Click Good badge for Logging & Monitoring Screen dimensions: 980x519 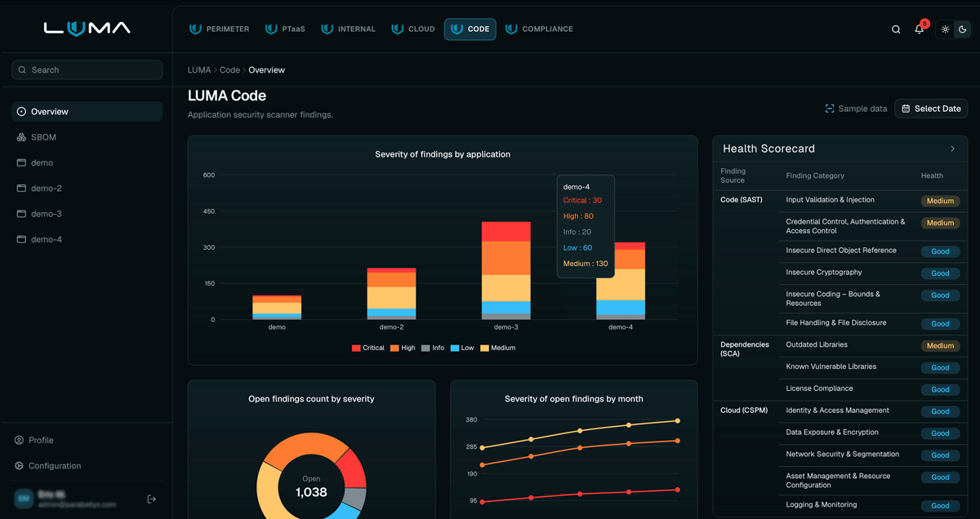click(x=940, y=506)
